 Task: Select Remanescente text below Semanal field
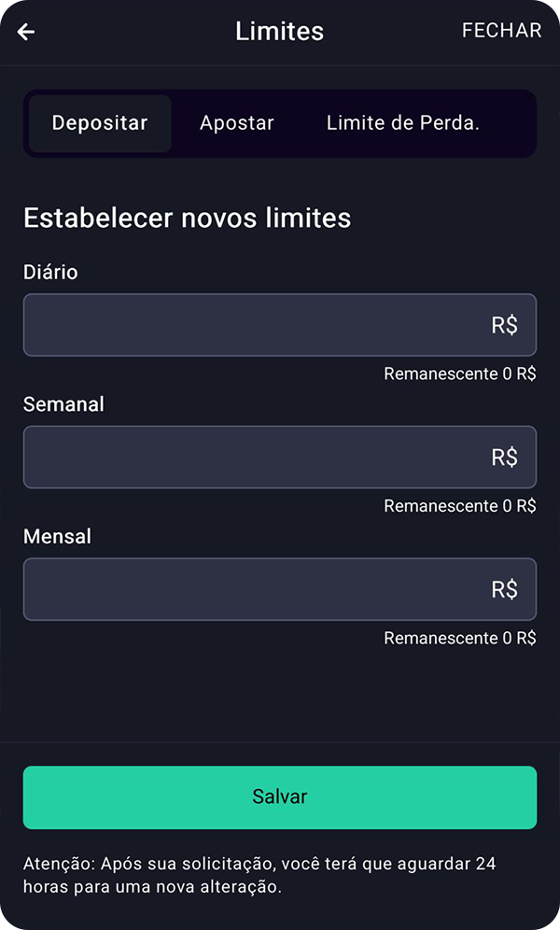click(459, 506)
